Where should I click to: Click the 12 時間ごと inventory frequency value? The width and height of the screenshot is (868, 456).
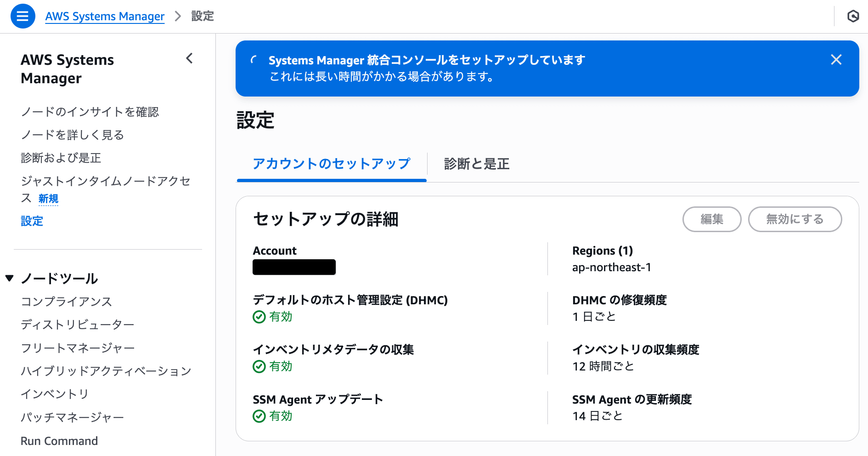click(x=603, y=366)
